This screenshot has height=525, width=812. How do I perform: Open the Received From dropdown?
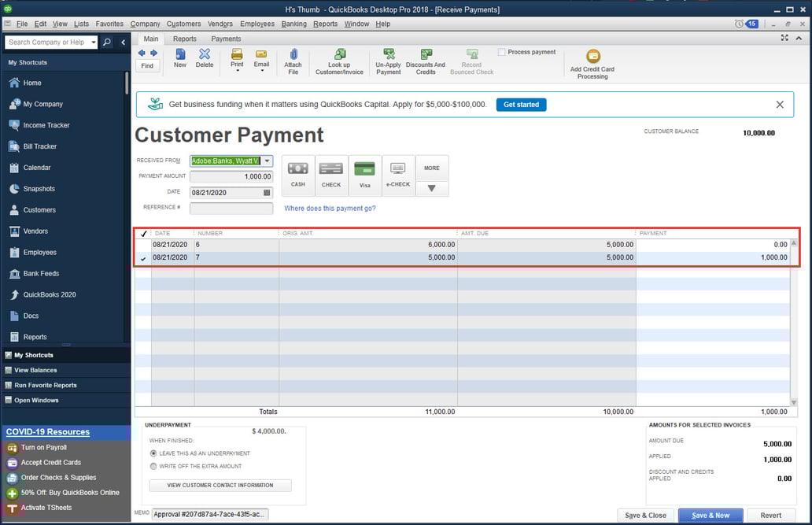point(267,160)
